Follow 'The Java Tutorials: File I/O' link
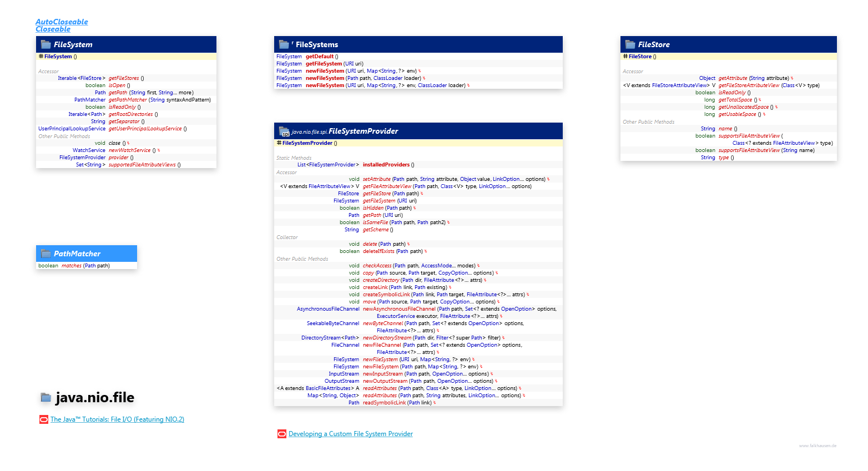The image size is (868, 471). (x=117, y=420)
